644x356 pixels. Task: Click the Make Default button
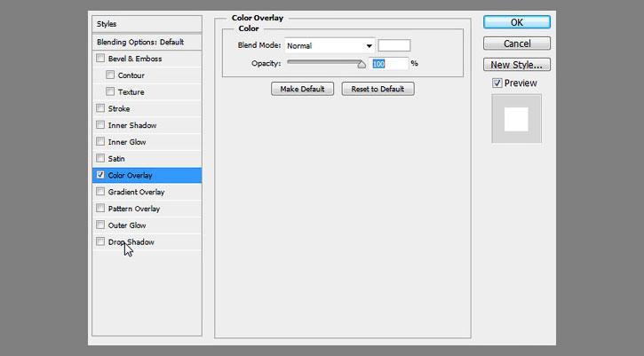pos(302,89)
